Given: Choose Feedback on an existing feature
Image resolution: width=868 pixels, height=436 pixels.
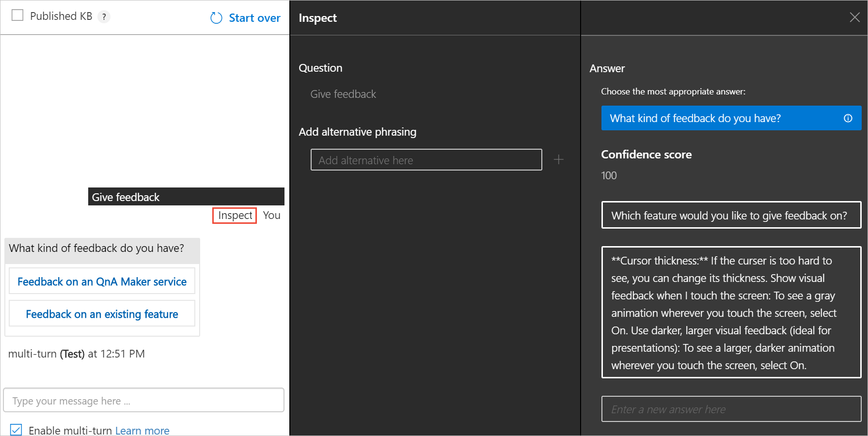Looking at the screenshot, I should pyautogui.click(x=102, y=314).
